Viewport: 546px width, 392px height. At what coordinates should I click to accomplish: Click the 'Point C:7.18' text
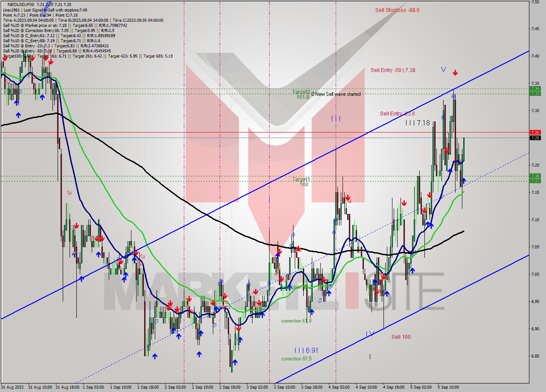(66, 15)
